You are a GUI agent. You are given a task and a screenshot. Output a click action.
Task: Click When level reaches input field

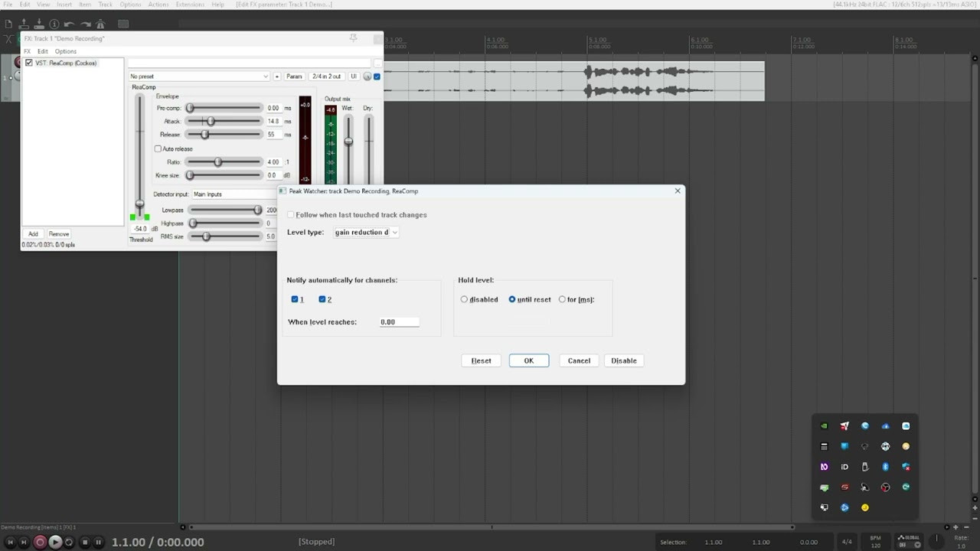pos(399,322)
